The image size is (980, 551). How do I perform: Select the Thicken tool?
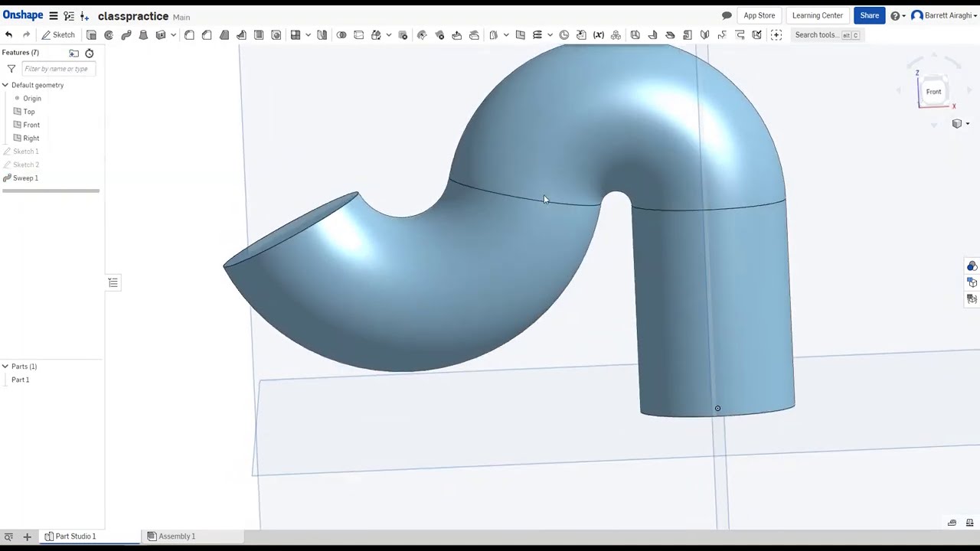tap(161, 35)
